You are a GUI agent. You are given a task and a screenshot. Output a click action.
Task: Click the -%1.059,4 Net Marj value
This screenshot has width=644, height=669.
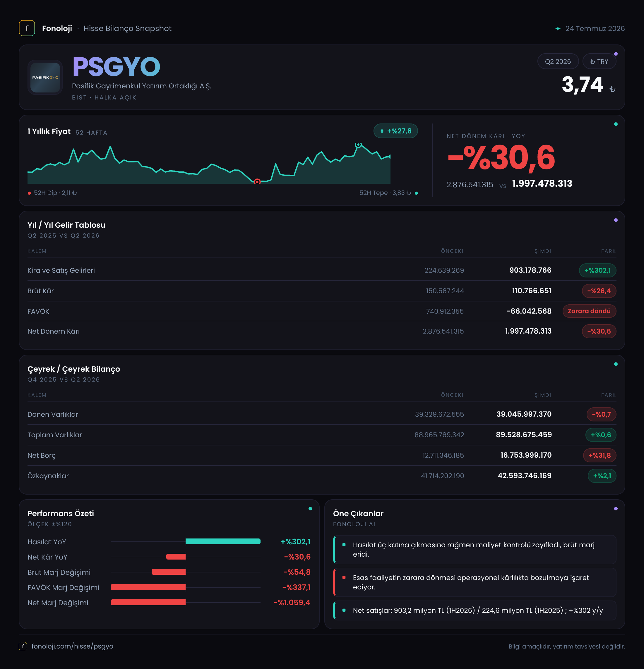[292, 603]
